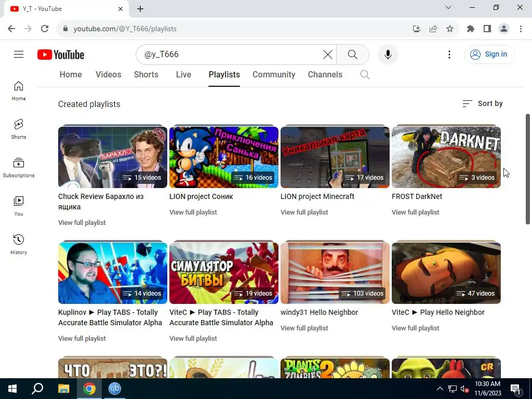This screenshot has height=399, width=532.
Task: Open YouTube settings three-dot menu
Action: click(x=449, y=54)
